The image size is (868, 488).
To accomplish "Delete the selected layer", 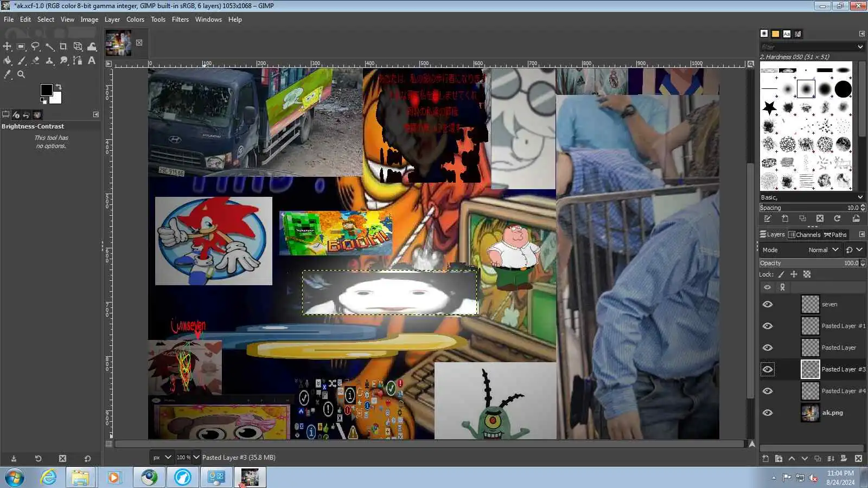I will click(x=858, y=459).
